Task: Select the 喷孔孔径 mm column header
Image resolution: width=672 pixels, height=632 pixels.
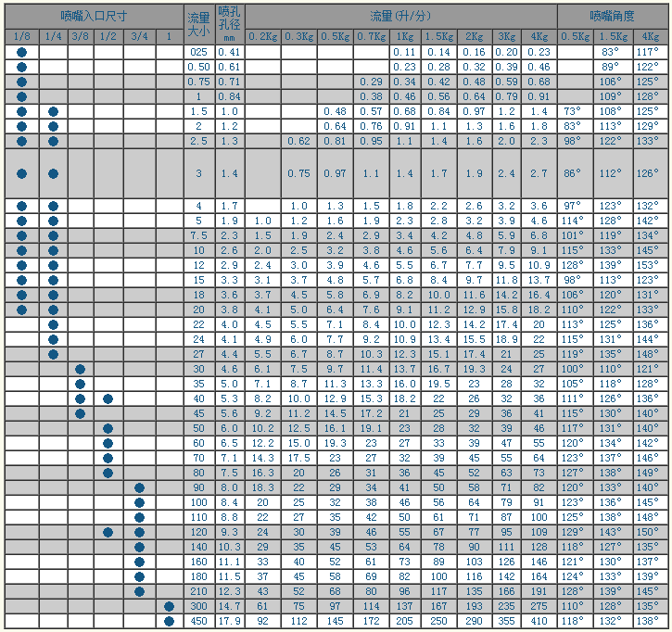Action: [229, 23]
